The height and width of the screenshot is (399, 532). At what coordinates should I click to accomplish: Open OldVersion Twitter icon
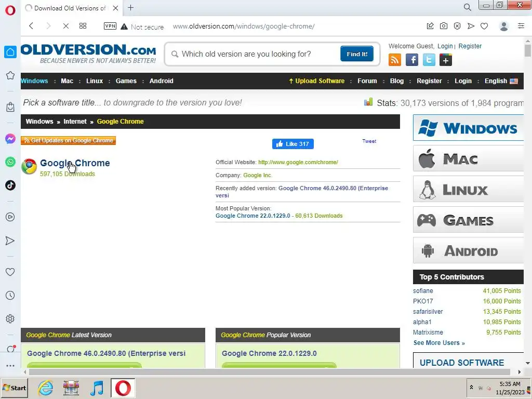(x=429, y=60)
